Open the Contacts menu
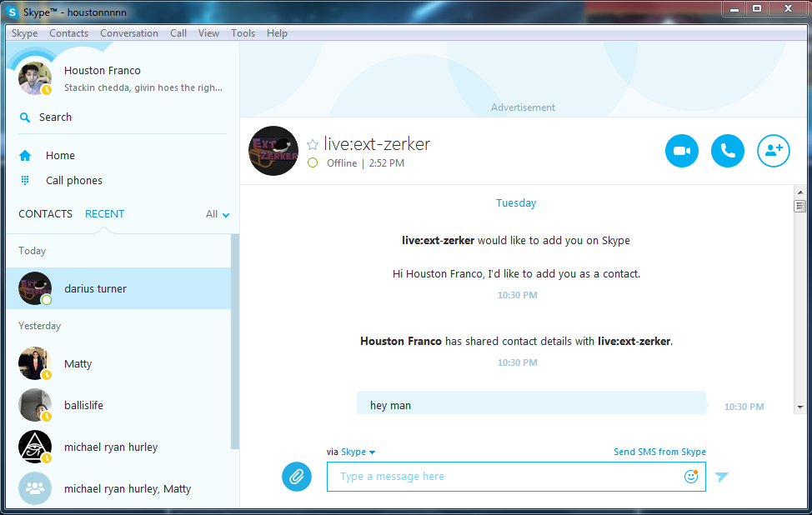Screen dimensions: 812x515 tap(69, 33)
